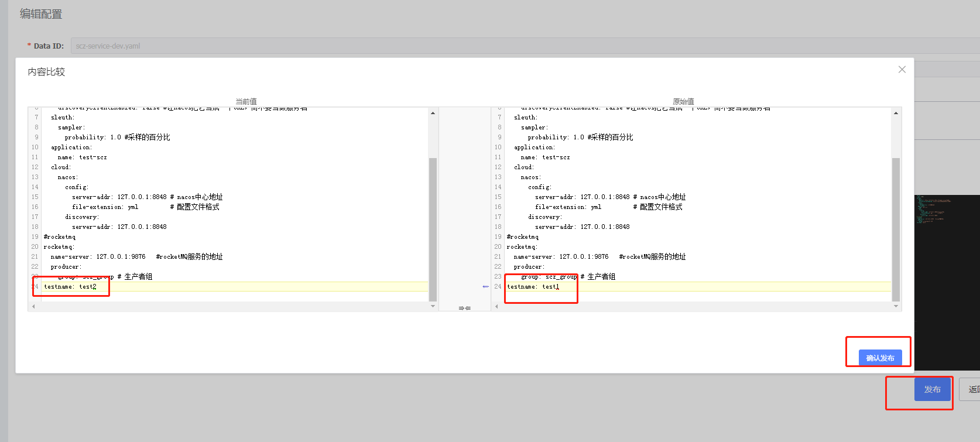Click 'sampler:' line in the 当前值 pane

click(x=71, y=127)
